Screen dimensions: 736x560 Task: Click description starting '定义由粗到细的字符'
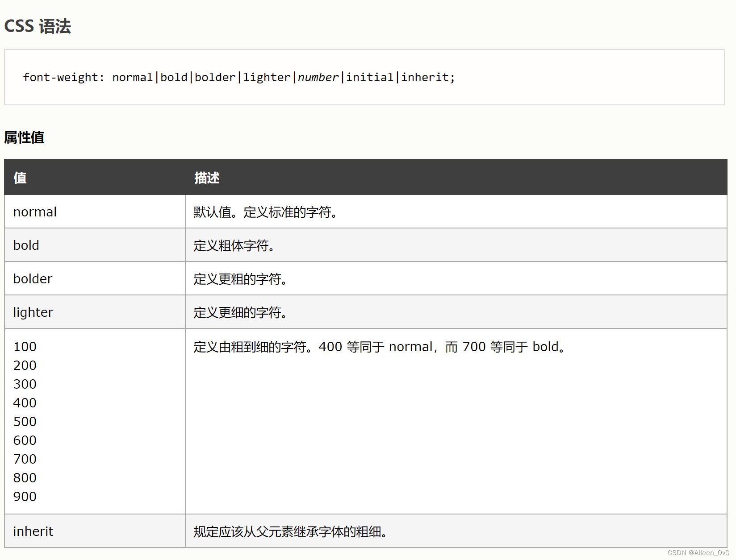pyautogui.click(x=380, y=347)
